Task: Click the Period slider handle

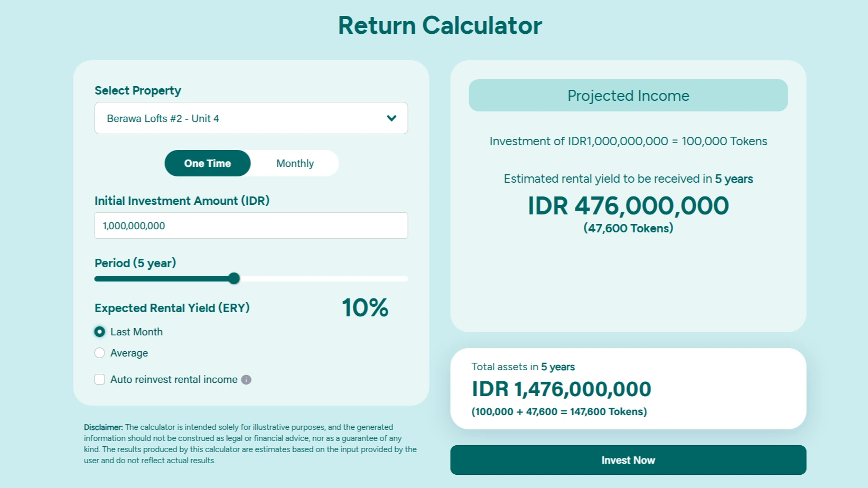Action: pyautogui.click(x=234, y=278)
